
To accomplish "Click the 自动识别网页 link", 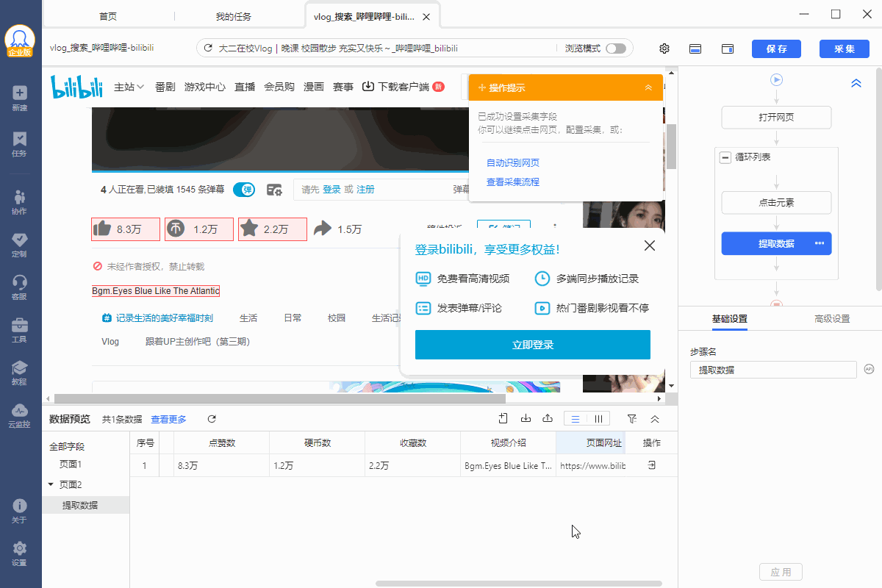I will click(x=513, y=162).
